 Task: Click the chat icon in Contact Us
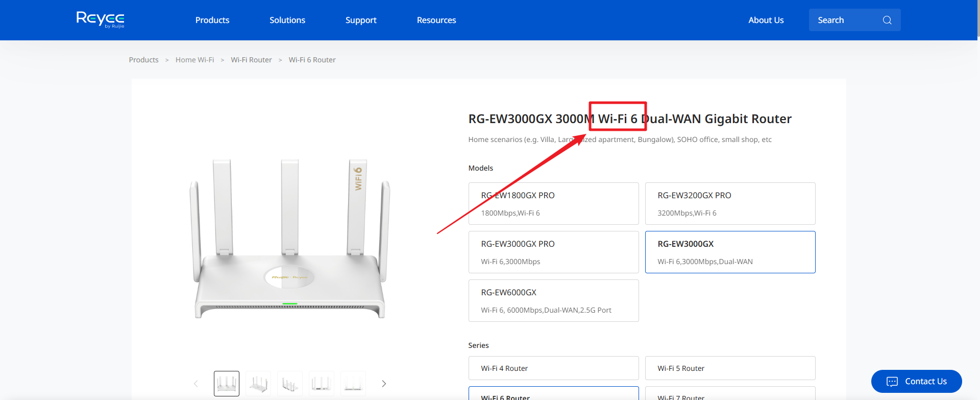892,382
